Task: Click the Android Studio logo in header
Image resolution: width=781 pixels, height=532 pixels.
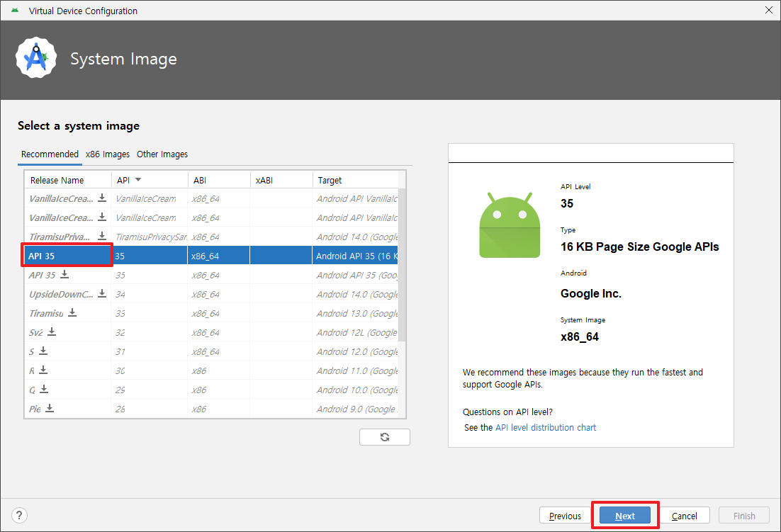Action: click(x=36, y=57)
